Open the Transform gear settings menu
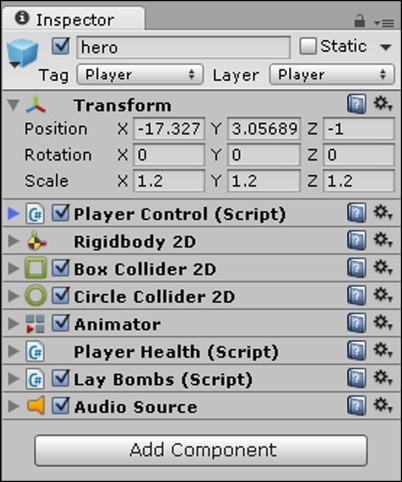402x482 pixels. click(383, 104)
